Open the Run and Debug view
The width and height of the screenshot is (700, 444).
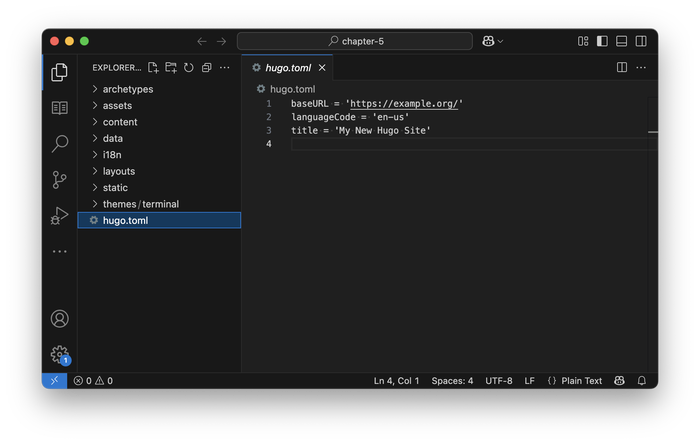pyautogui.click(x=59, y=216)
